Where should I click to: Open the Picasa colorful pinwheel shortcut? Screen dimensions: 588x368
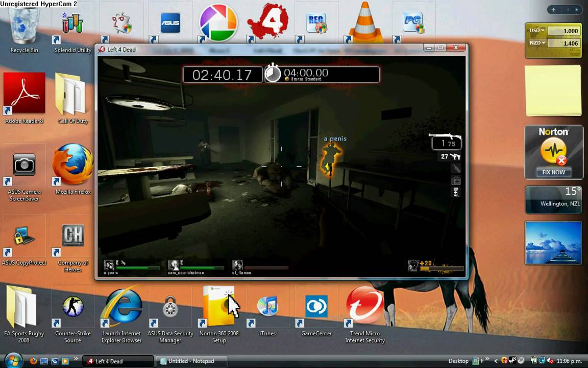click(x=218, y=22)
